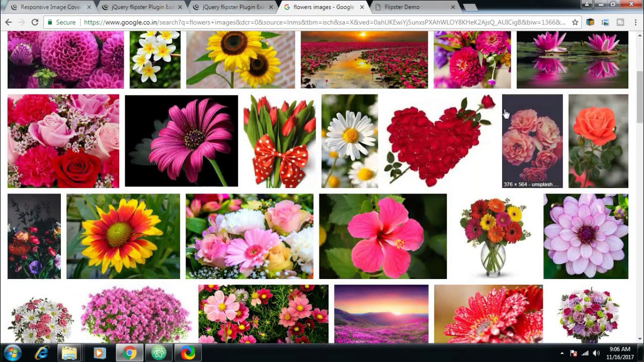Open a new browser tab
Viewport: 644px width, 362px height.
[470, 7]
